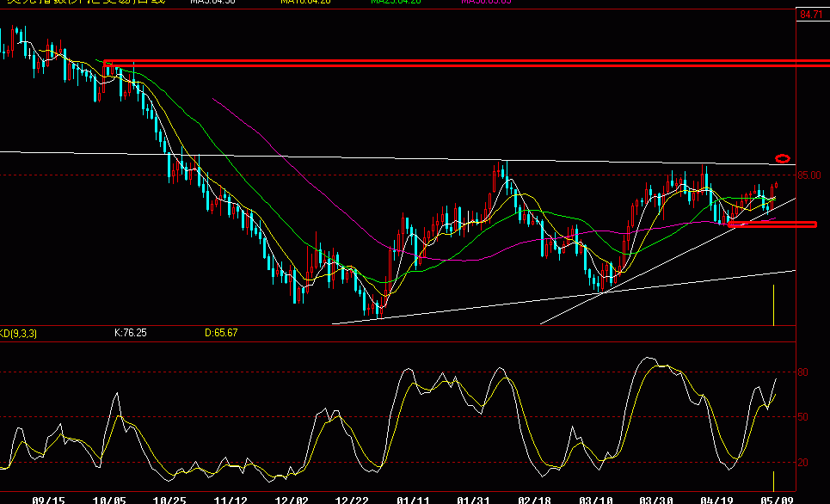Click the 80 level on KD axis
Image resolution: width=830 pixels, height=504 pixels.
[803, 372]
